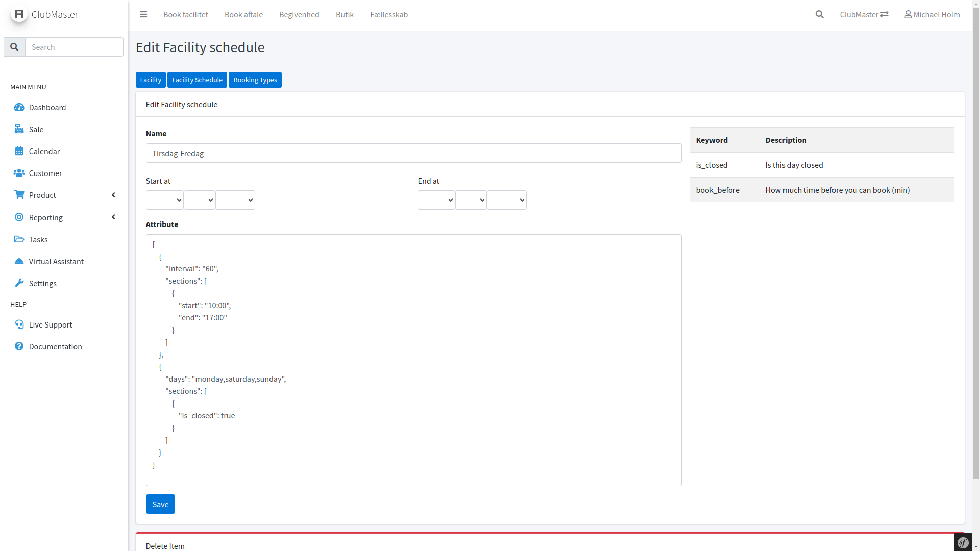The width and height of the screenshot is (980, 551).
Task: Click the Save button
Action: [160, 504]
